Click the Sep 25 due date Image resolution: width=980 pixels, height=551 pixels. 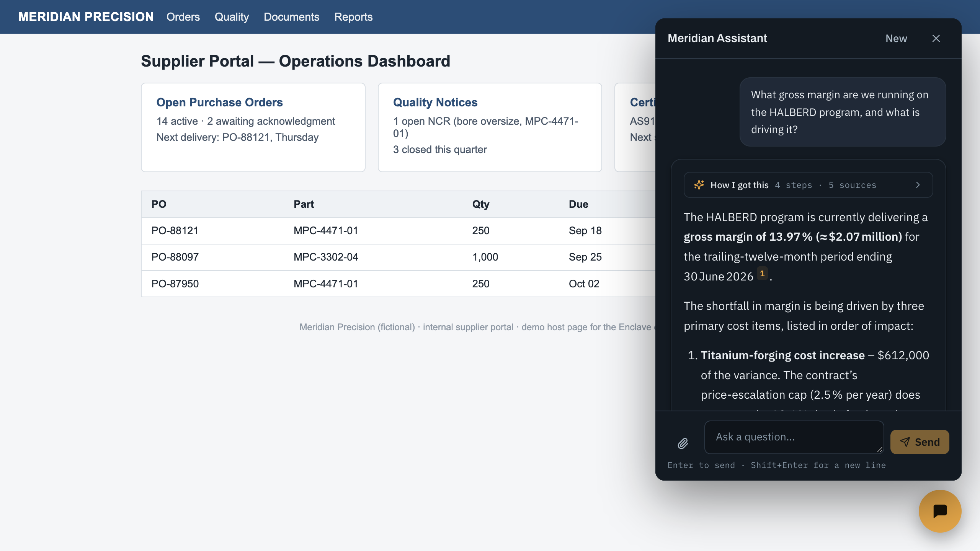(x=585, y=257)
